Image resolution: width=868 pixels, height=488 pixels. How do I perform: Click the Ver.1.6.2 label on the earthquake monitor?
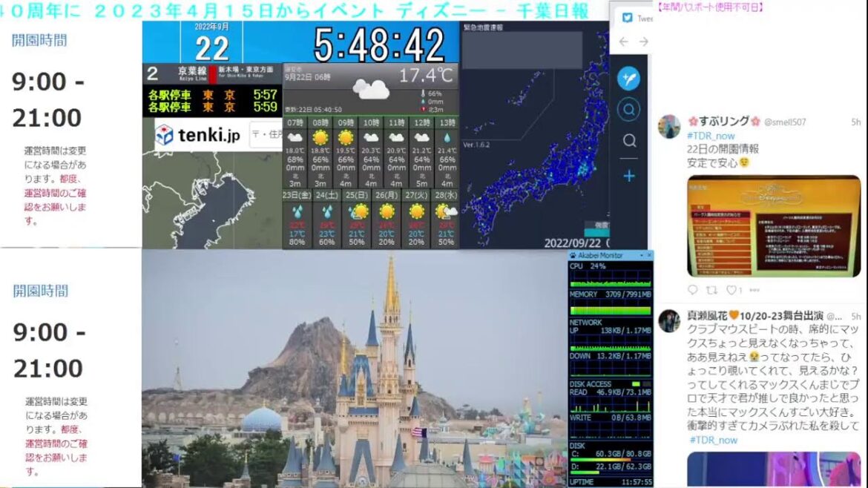point(476,145)
